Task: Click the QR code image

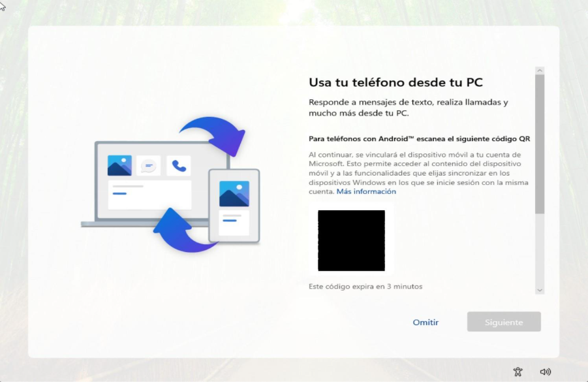Action: (x=351, y=240)
